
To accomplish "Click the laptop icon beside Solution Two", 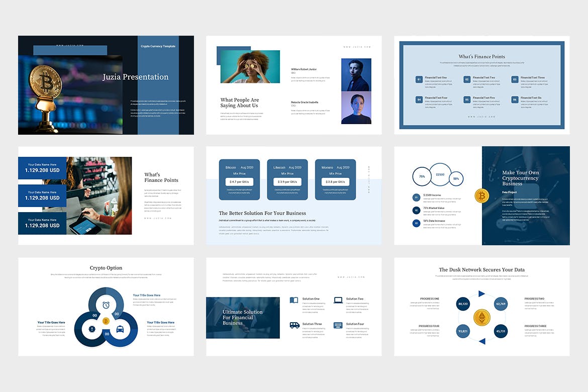I will (338, 301).
